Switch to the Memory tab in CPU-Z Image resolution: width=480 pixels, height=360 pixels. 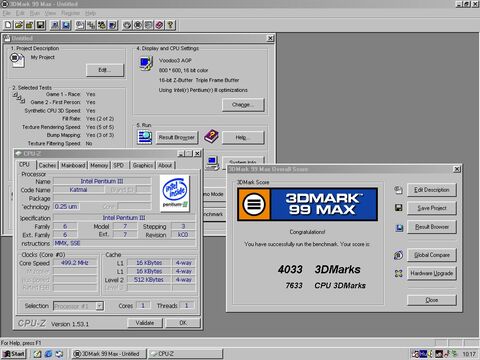click(x=99, y=165)
